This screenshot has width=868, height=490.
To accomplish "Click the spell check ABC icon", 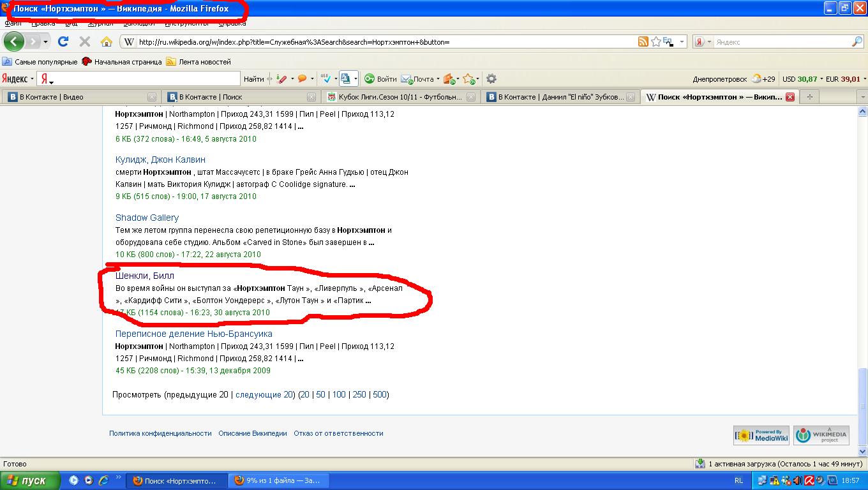I will point(325,79).
